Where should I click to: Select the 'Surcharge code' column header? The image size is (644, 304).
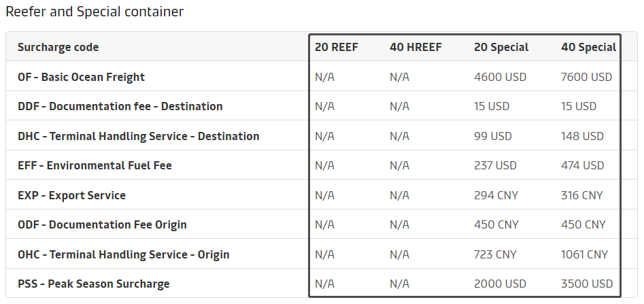58,48
